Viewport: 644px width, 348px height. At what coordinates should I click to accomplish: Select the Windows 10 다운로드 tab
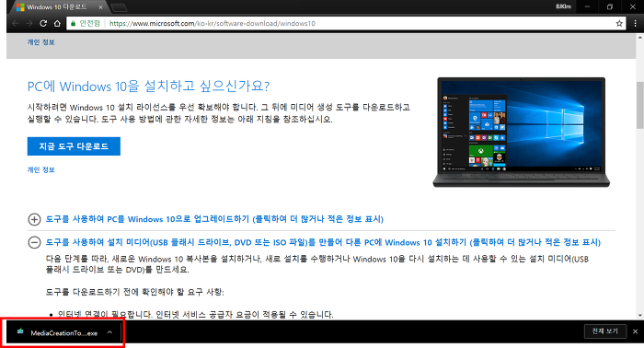[58, 7]
